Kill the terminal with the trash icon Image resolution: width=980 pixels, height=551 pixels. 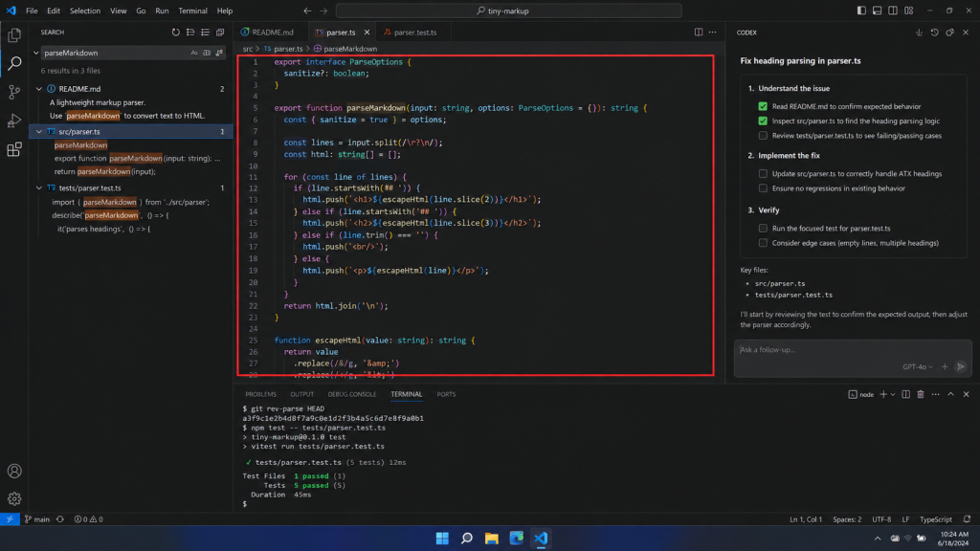point(921,394)
